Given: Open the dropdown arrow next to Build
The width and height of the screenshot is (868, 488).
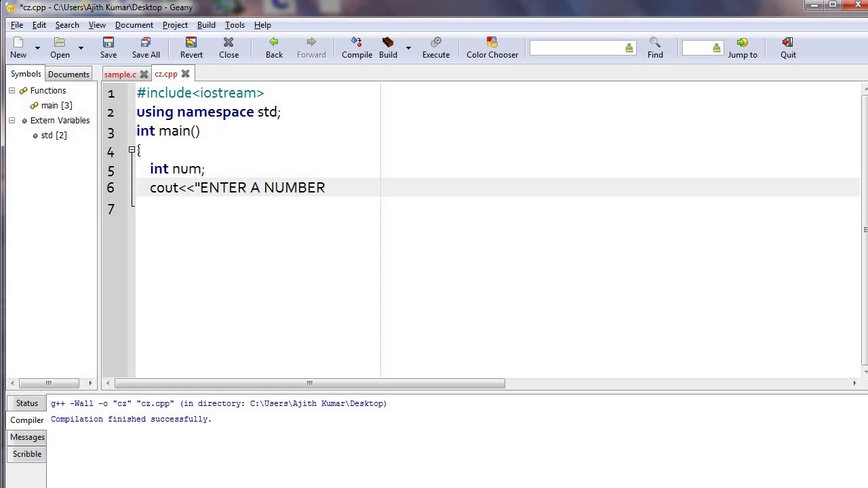Looking at the screenshot, I should [x=408, y=47].
